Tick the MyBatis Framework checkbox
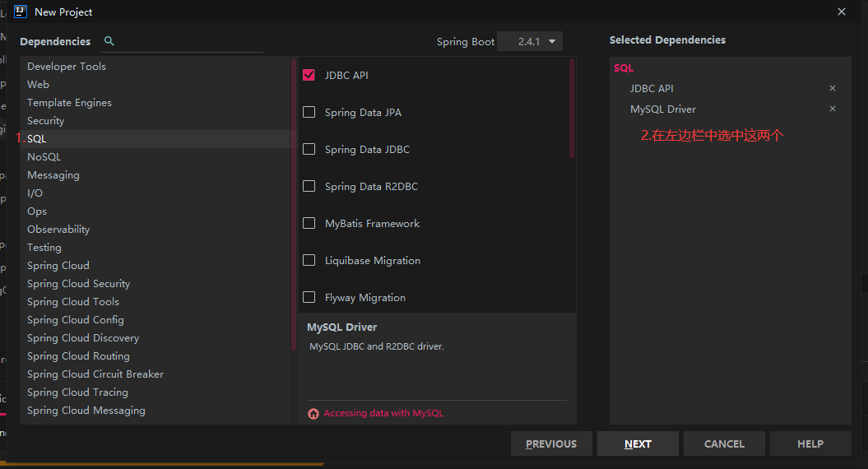The image size is (868, 469). pyautogui.click(x=309, y=223)
